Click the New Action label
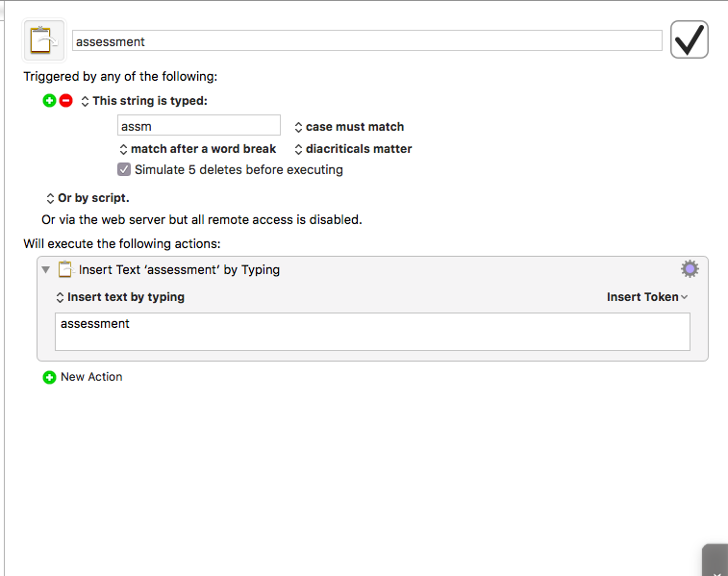This screenshot has width=728, height=576. click(x=91, y=377)
